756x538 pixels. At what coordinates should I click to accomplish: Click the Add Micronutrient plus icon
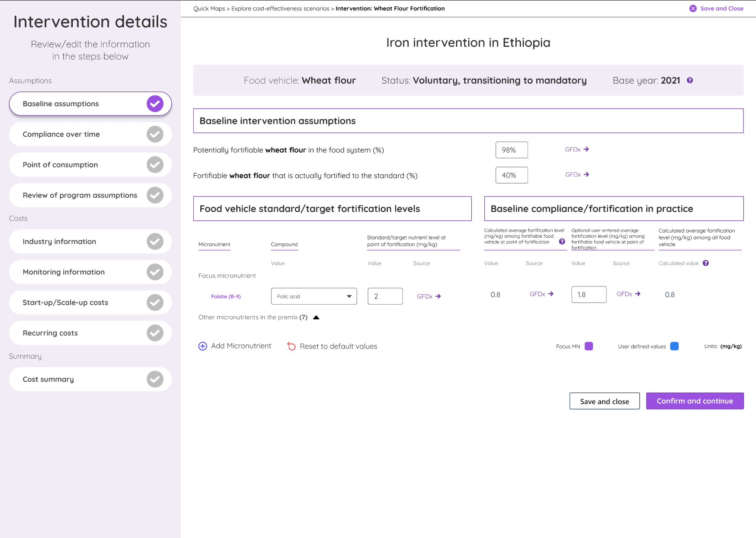[202, 346]
